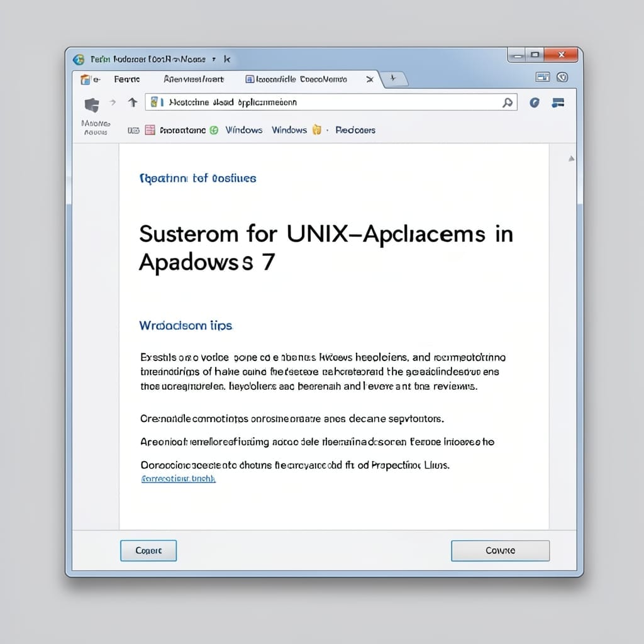Open the 'Pledoaers' bookmark

click(355, 130)
